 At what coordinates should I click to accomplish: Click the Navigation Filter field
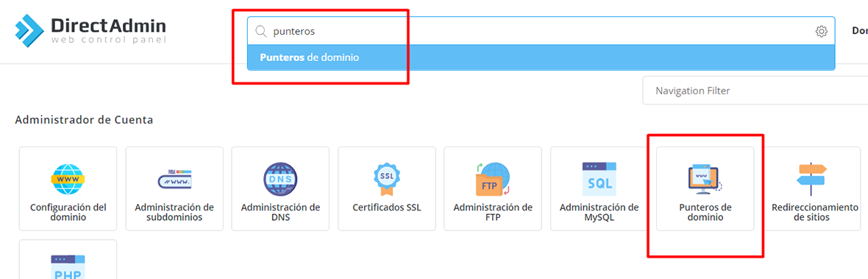pos(755,91)
